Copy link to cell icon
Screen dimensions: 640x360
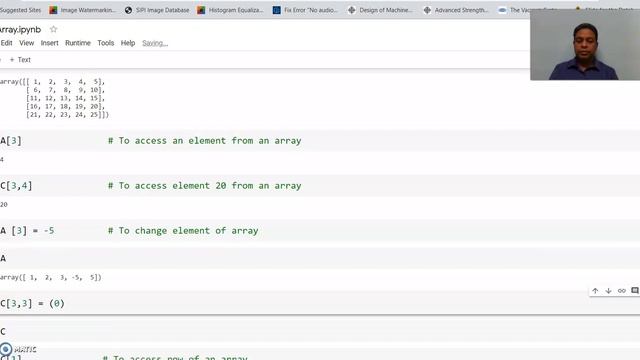tap(622, 291)
